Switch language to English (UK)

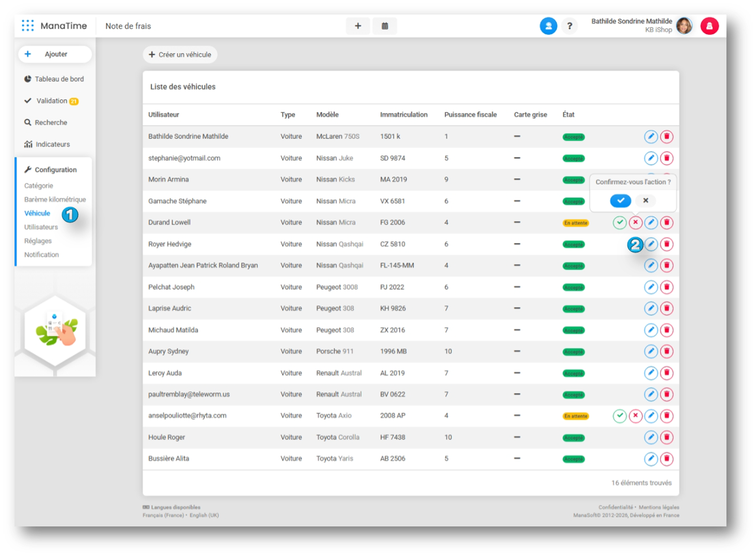204,516
